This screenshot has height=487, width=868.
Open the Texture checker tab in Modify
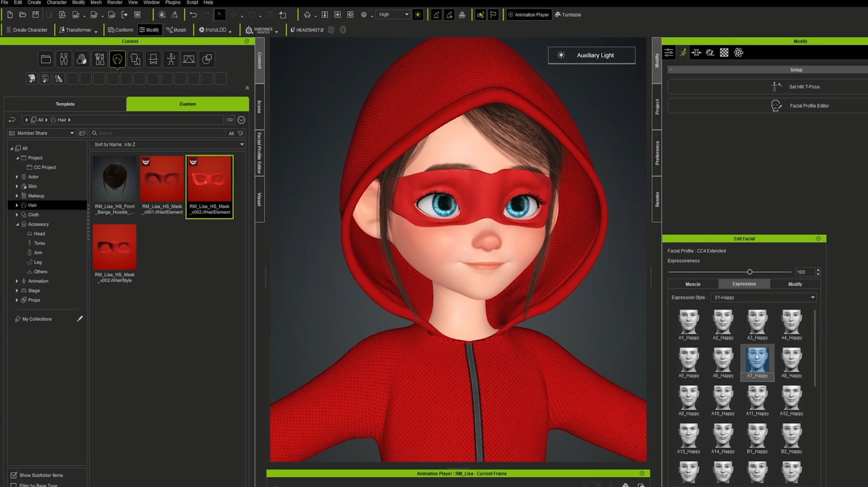724,52
